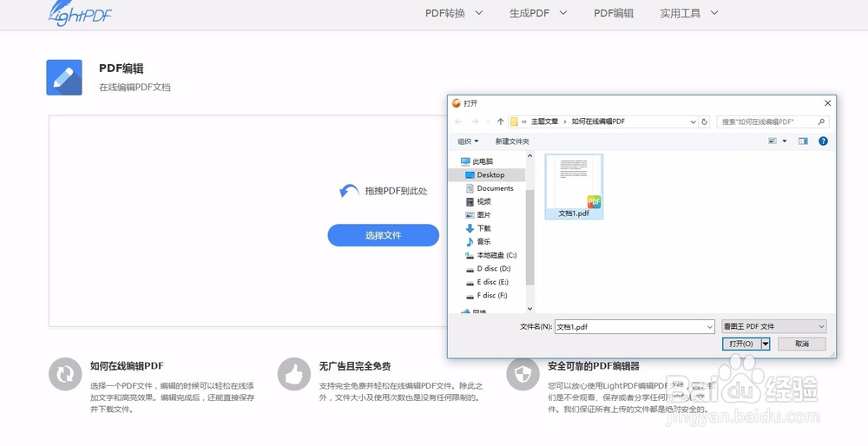868x446 pixels.
Task: Click the thumbs-up 无广告且完全免费 icon
Action: pyautogui.click(x=294, y=374)
